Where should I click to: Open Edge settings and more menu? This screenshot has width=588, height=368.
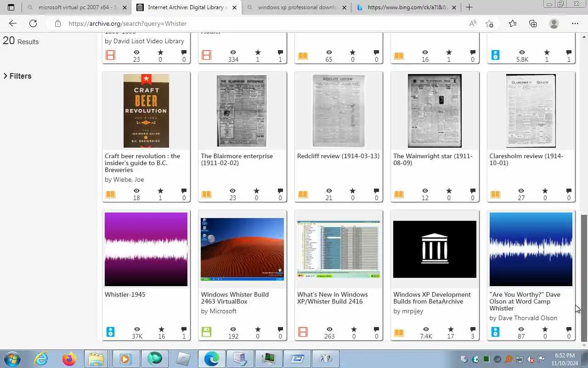[x=575, y=23]
